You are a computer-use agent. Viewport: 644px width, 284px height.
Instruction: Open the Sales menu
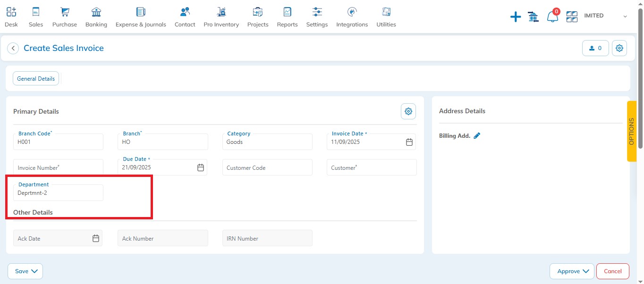(36, 17)
